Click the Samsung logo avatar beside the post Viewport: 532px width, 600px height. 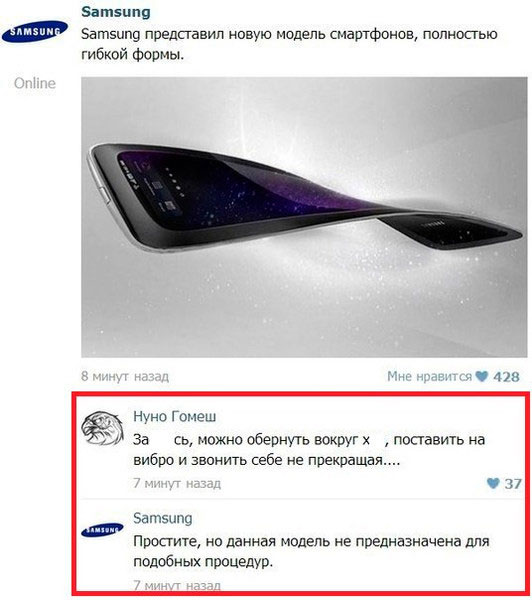[x=34, y=31]
